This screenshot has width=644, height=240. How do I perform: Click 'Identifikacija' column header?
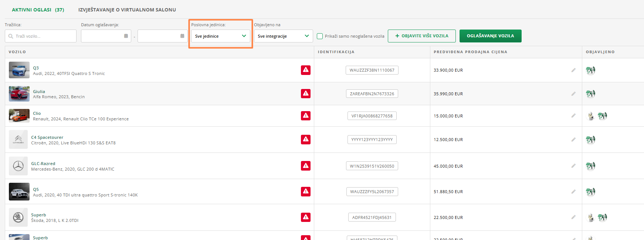coord(336,52)
